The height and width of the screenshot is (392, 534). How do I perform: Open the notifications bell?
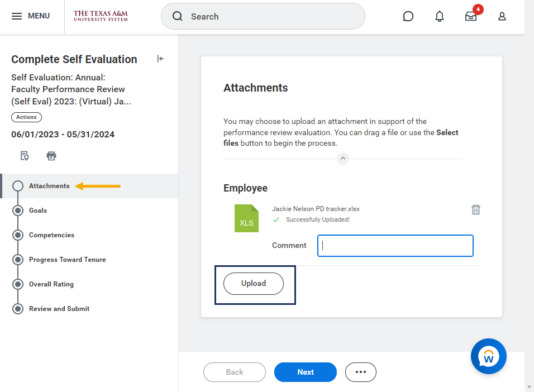pyautogui.click(x=440, y=16)
